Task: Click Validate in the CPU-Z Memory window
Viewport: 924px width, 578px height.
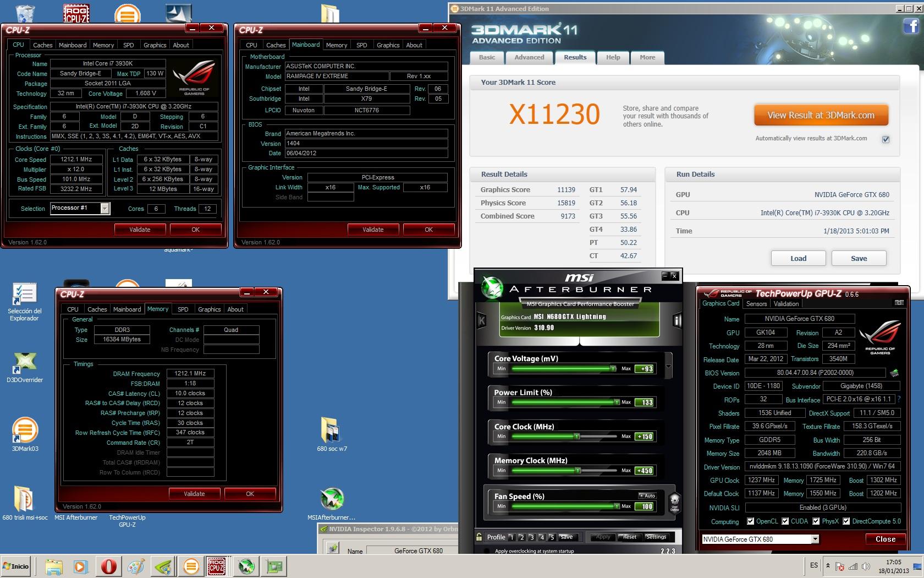Action: pyautogui.click(x=194, y=494)
